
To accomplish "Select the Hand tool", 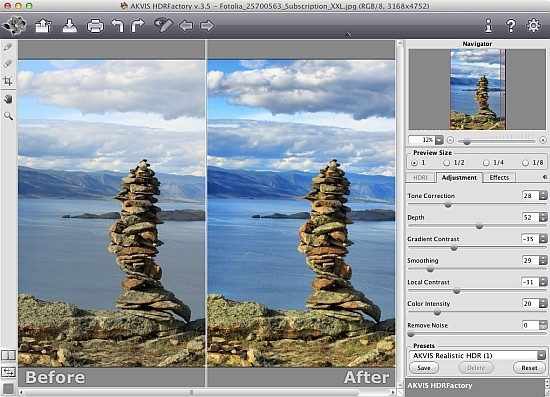I will pos(8,99).
